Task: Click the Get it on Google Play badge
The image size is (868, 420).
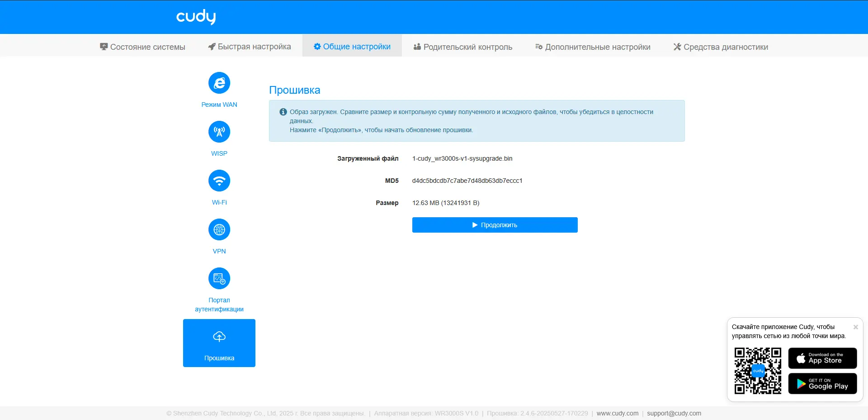Action: [x=822, y=384]
